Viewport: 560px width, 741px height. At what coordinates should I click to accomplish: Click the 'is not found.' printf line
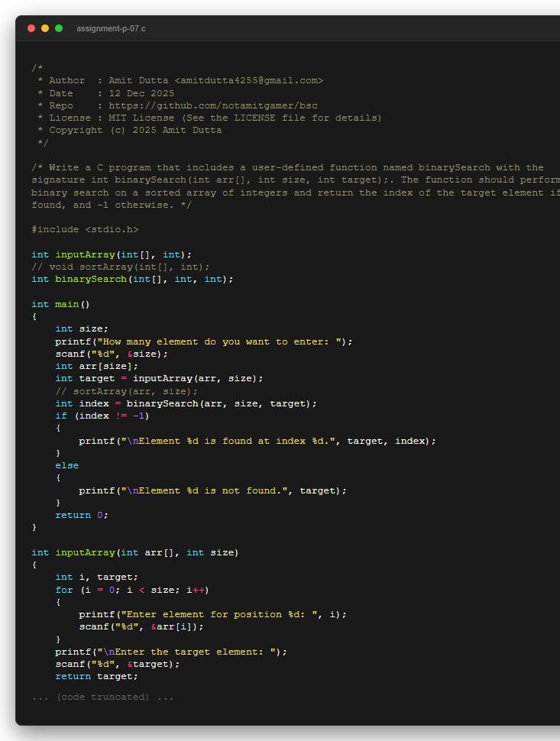[x=212, y=490]
